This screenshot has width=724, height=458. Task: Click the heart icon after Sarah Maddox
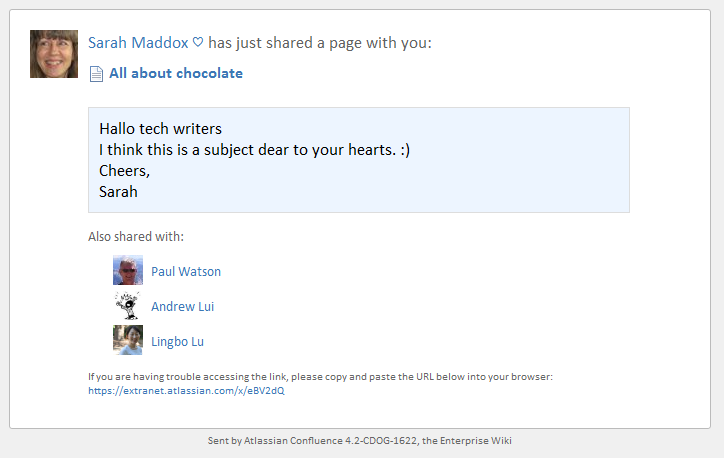point(198,42)
